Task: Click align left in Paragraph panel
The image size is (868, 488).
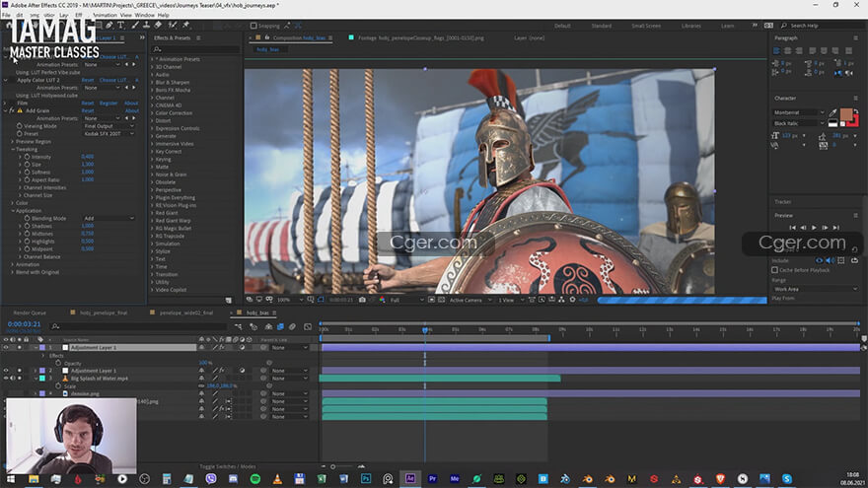Action: (x=776, y=50)
